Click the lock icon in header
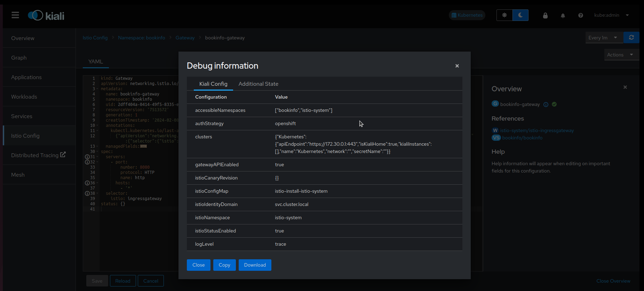Viewport: 644px width, 291px height. pos(545,15)
